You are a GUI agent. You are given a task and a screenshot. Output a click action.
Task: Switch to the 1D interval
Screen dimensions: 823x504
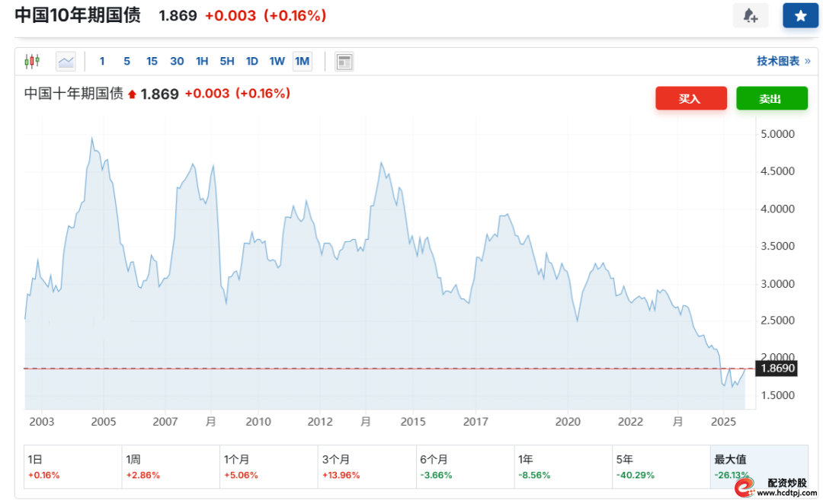pyautogui.click(x=252, y=61)
